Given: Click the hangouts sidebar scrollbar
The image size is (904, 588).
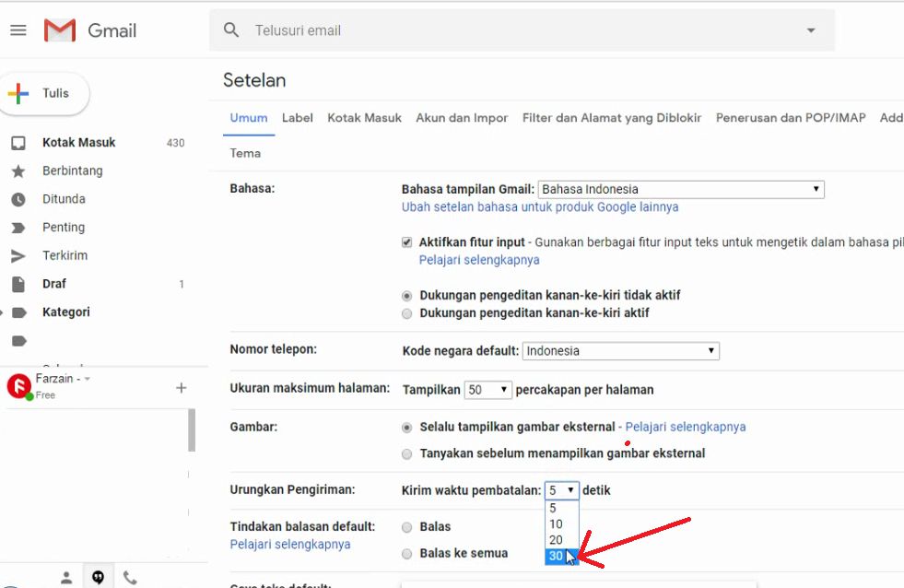Looking at the screenshot, I should (192, 430).
